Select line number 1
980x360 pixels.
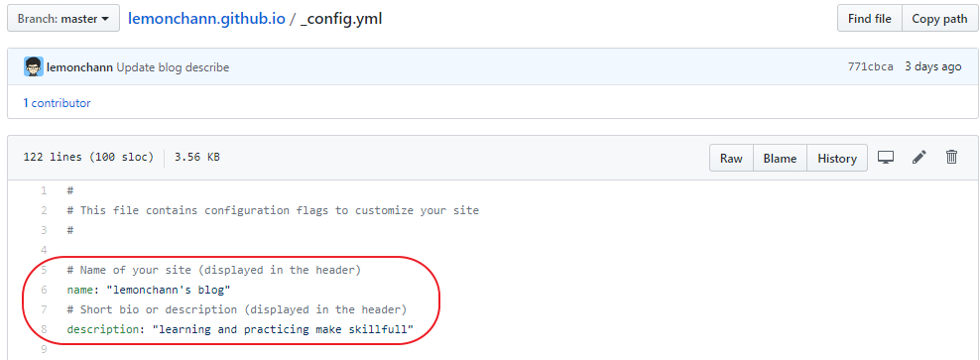point(43,190)
